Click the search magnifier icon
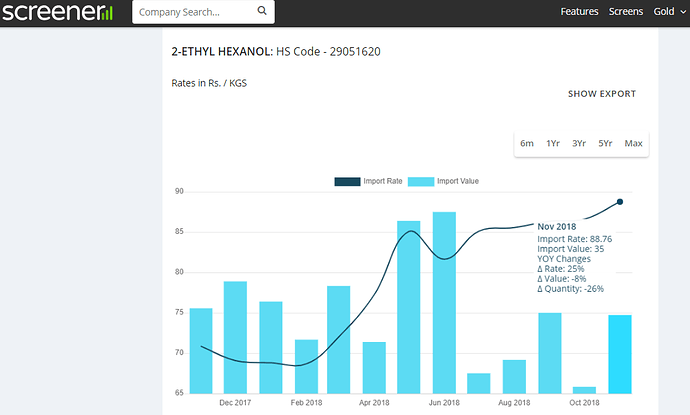This screenshot has width=690, height=415. (x=262, y=12)
